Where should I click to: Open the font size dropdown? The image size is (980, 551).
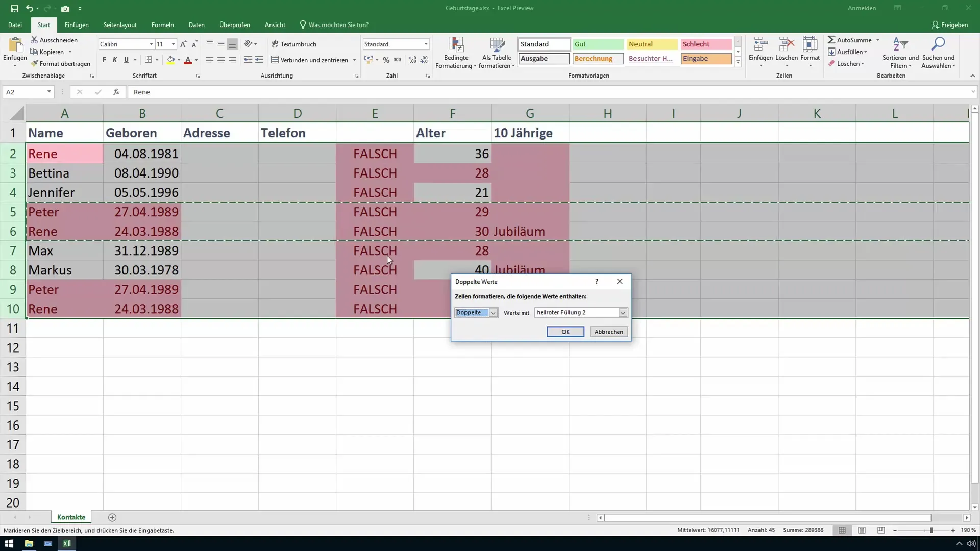[173, 44]
